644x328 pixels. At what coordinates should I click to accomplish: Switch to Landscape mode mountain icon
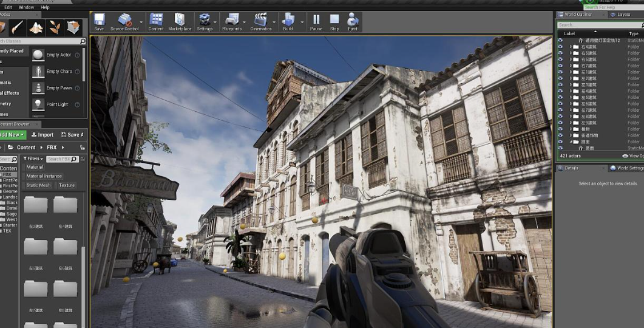36,27
